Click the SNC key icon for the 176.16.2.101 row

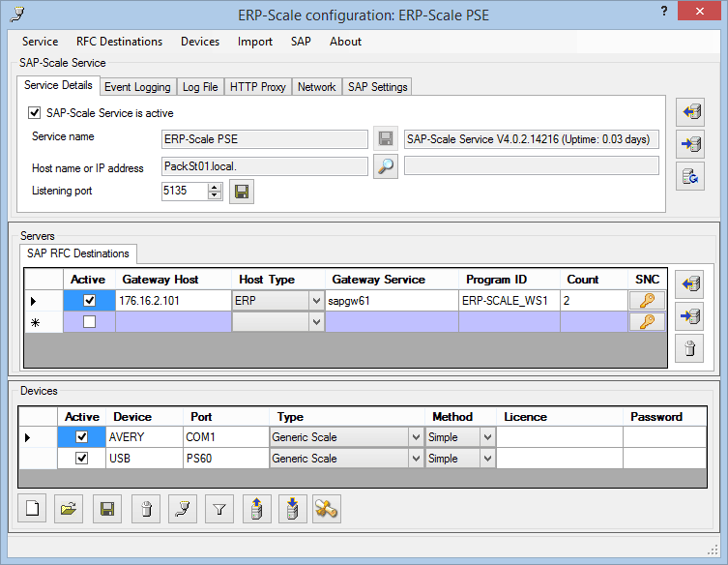[x=647, y=301]
